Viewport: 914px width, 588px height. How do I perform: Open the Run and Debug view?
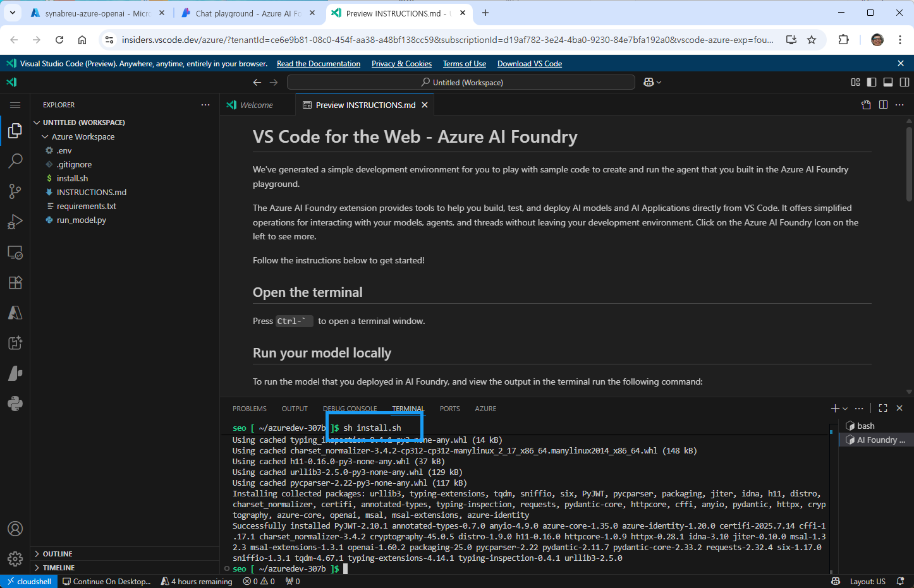[15, 222]
